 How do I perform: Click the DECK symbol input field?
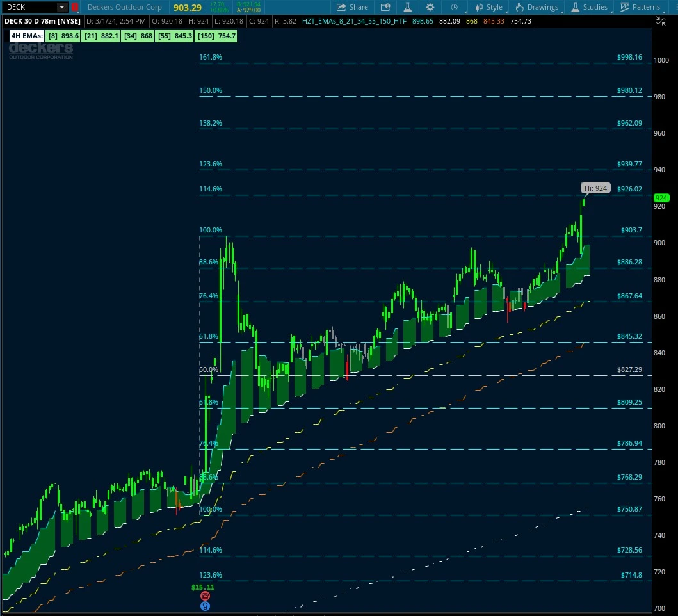[29, 7]
